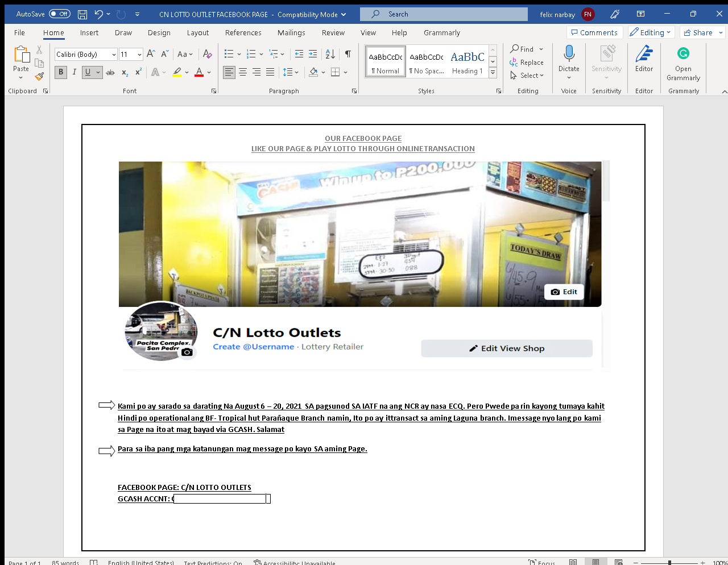
Task: Click the Format Painter brush icon
Action: click(x=39, y=76)
